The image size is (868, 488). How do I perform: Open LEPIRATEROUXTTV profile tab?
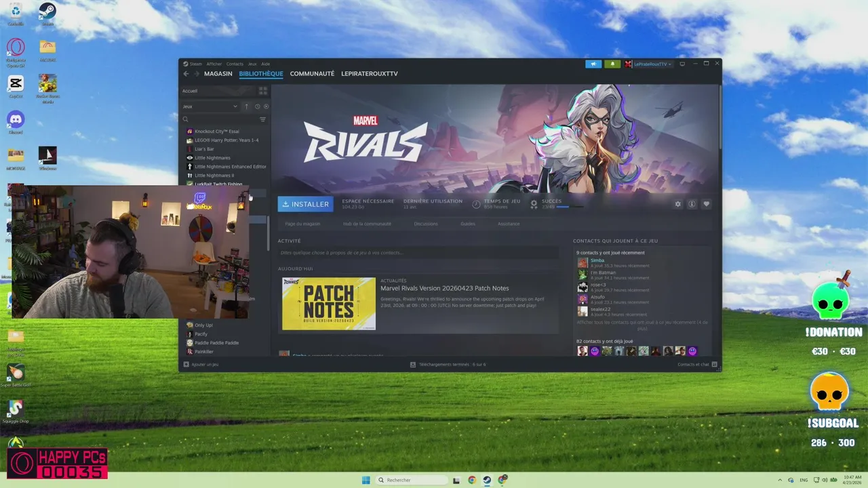(x=370, y=74)
